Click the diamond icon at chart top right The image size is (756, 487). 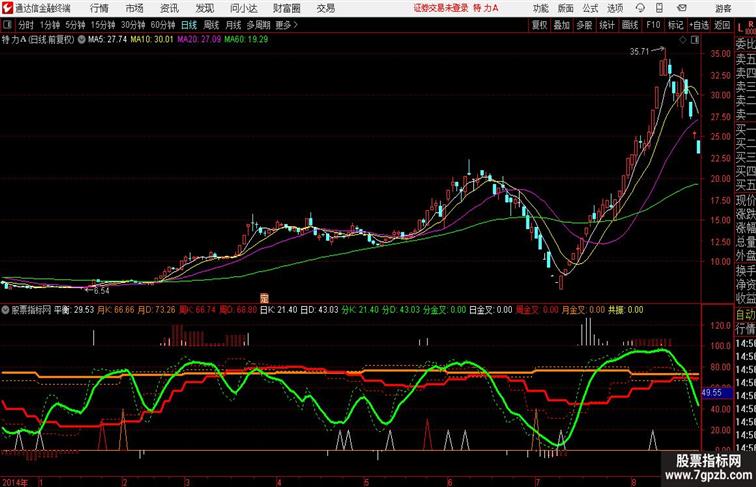click(683, 40)
